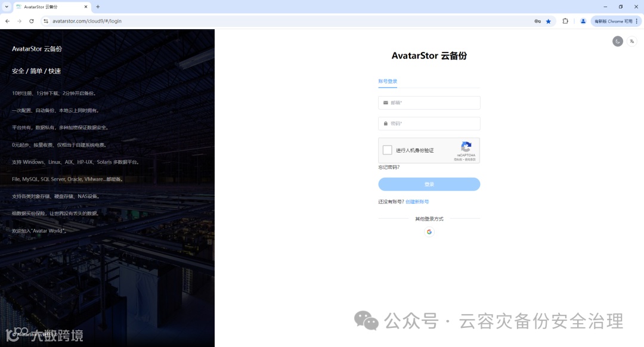Open site information icon in address bar

[x=45, y=21]
